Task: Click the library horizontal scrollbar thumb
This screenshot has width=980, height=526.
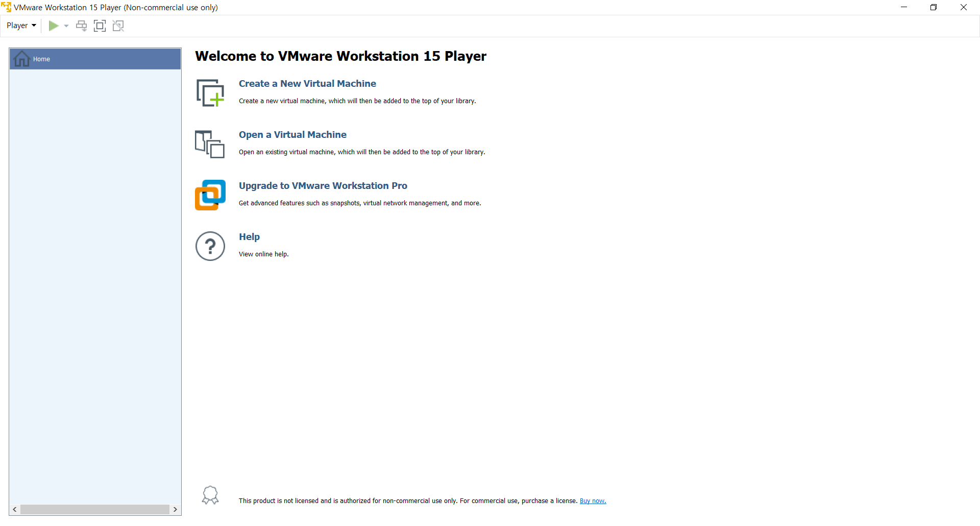Action: pyautogui.click(x=95, y=510)
